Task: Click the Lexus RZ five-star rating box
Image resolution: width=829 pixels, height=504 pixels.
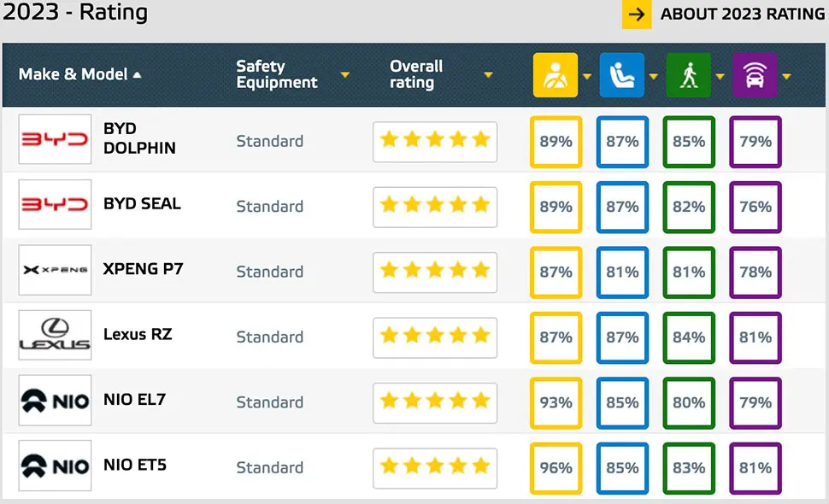Action: tap(435, 337)
